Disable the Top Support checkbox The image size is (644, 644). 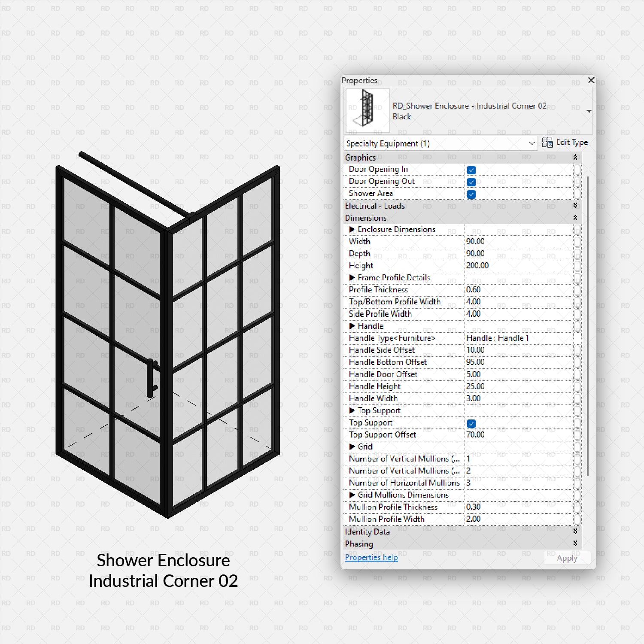click(x=471, y=423)
